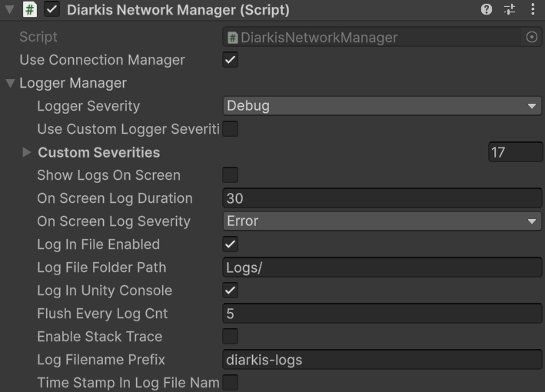Click the script object picker circle

(532, 37)
